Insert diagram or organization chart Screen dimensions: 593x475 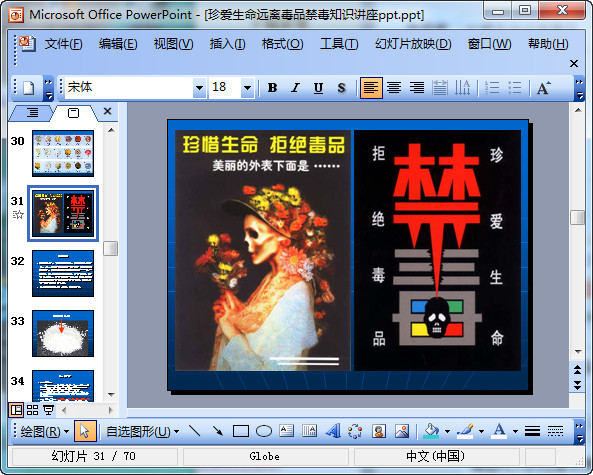[x=355, y=431]
